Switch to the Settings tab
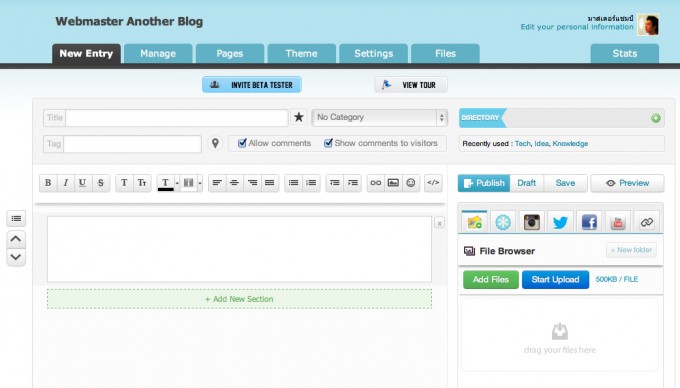680x388 pixels. 373,53
